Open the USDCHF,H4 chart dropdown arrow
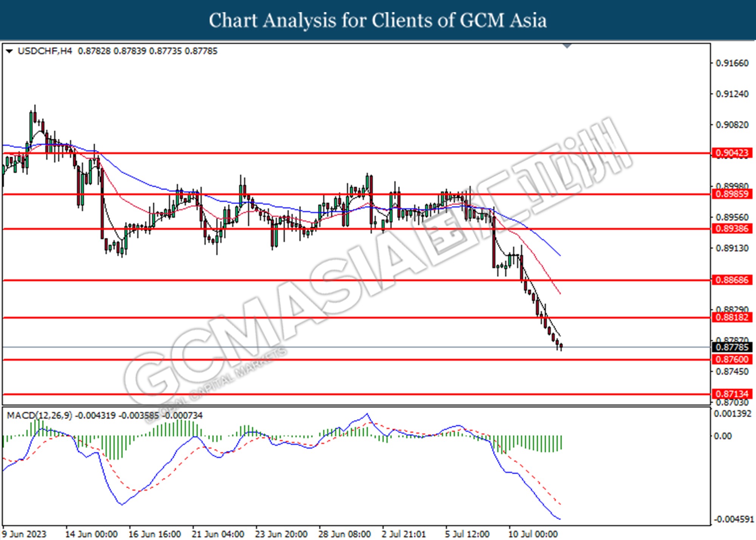Screen dimensions: 756x540 [x=9, y=51]
